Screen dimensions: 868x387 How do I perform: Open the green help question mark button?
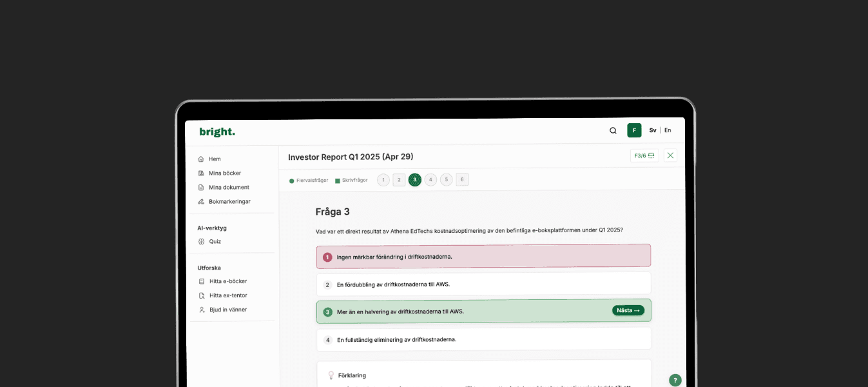(x=675, y=381)
